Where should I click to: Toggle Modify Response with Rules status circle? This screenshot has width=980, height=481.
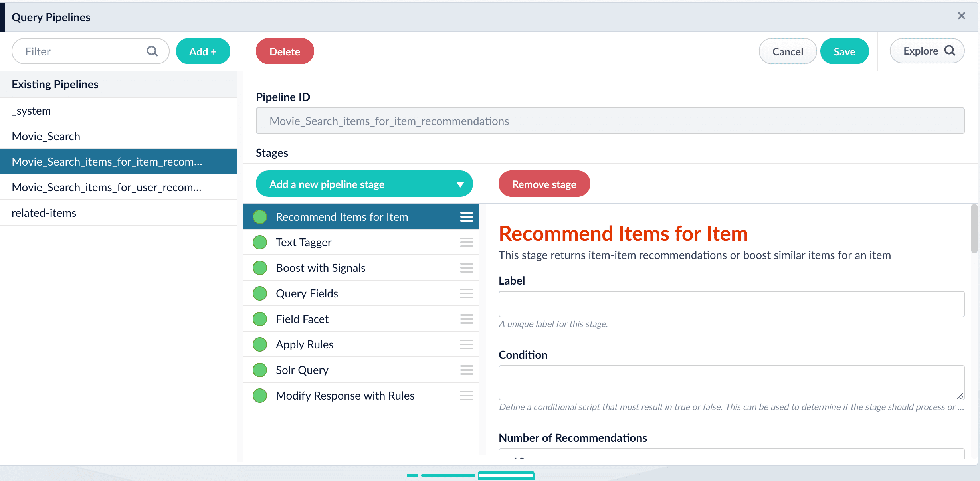point(260,396)
